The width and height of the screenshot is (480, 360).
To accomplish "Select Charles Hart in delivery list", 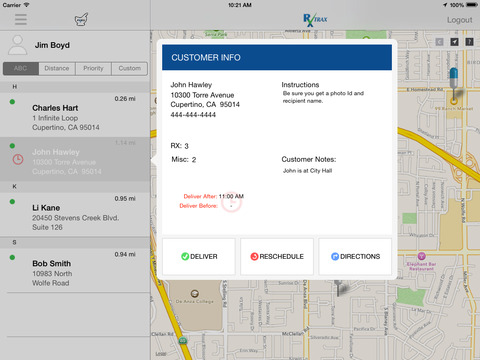I will [x=75, y=114].
